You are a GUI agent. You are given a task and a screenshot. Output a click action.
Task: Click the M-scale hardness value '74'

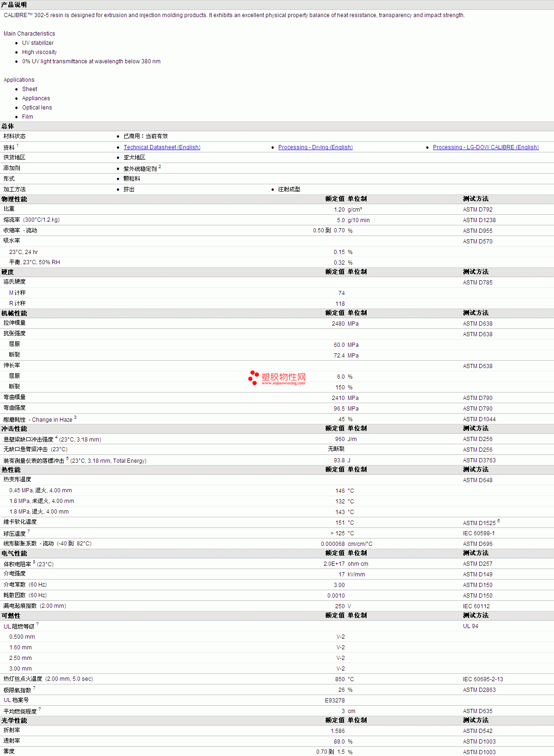point(342,293)
